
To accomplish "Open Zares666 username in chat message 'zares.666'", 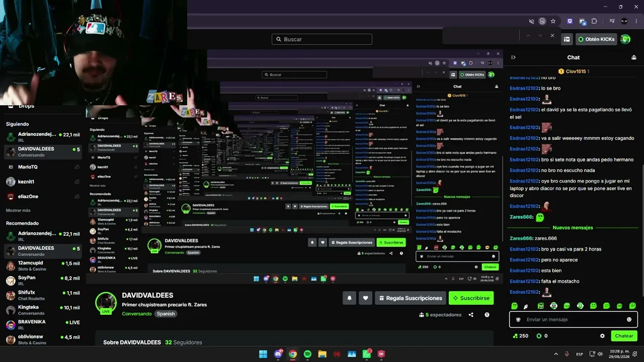I will (521, 238).
